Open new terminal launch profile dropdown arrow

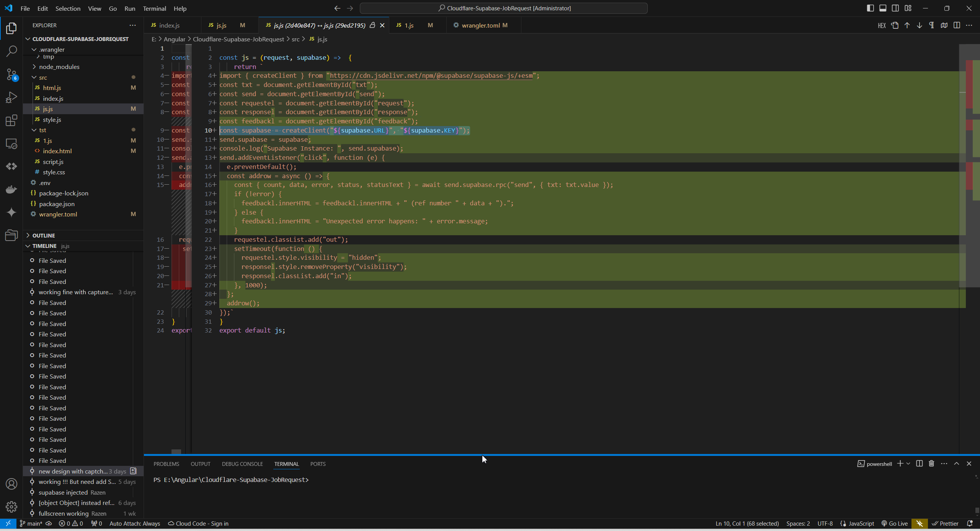[x=908, y=464]
